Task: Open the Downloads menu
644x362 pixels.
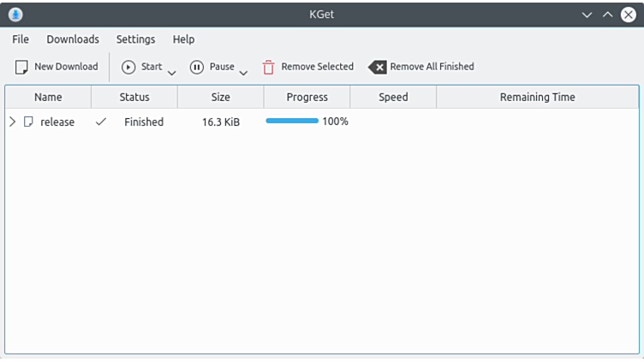Action: (73, 39)
